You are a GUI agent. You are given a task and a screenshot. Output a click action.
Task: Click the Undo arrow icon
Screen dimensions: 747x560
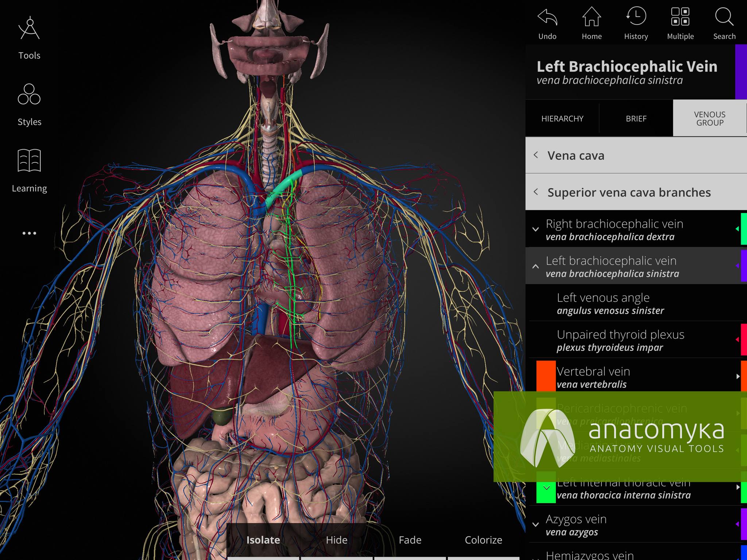(547, 17)
